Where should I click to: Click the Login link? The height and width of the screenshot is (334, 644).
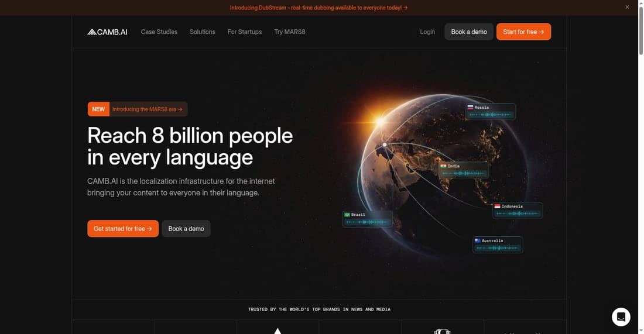click(x=427, y=32)
